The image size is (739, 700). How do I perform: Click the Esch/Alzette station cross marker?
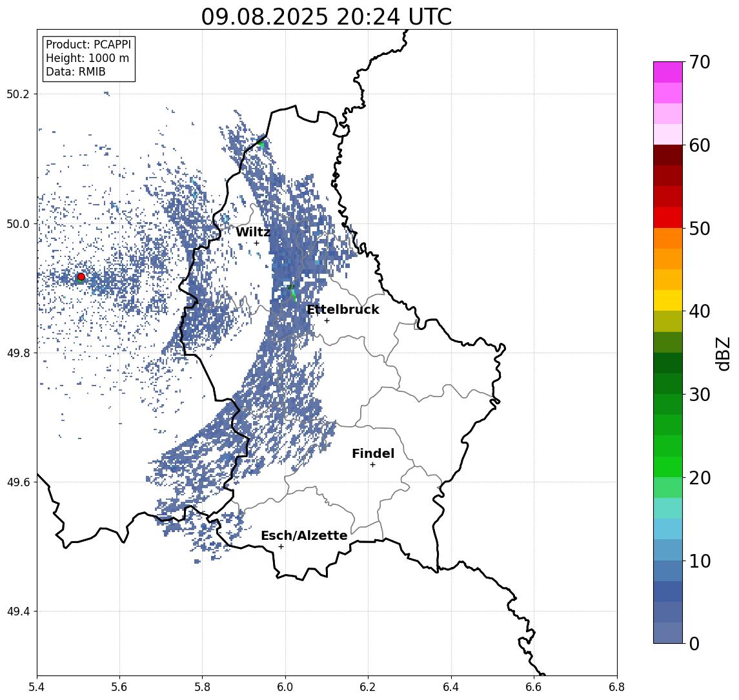[x=281, y=547]
